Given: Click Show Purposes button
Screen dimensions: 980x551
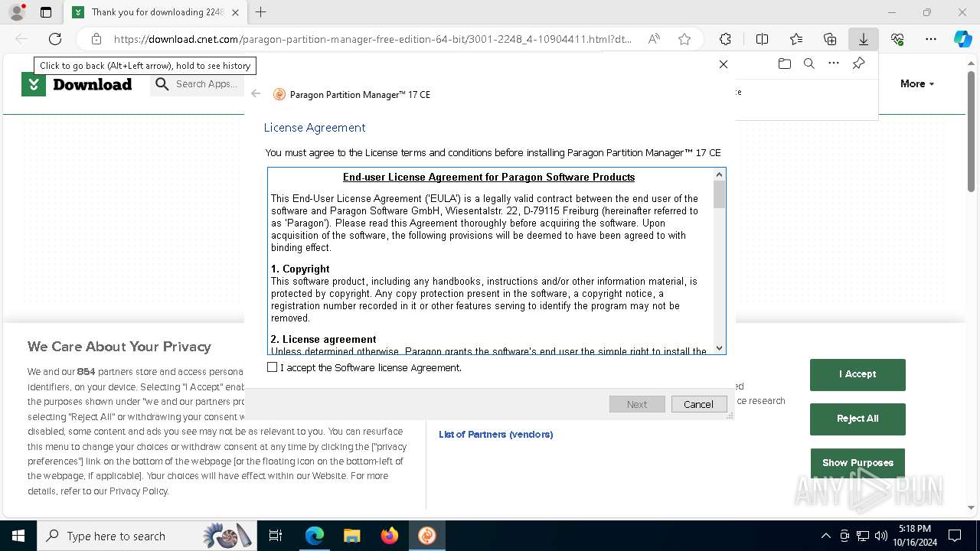Looking at the screenshot, I should pos(857,463).
